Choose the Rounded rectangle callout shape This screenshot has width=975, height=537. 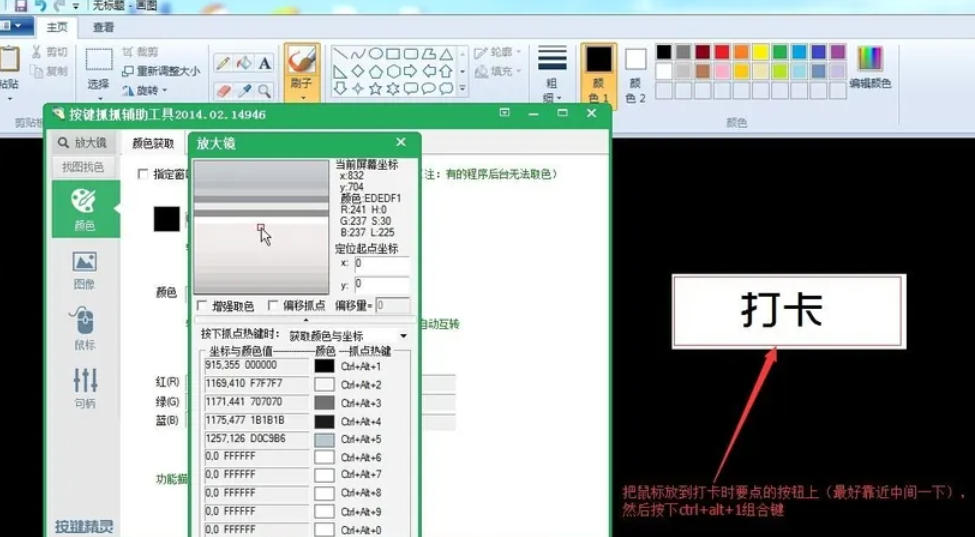tap(410, 88)
